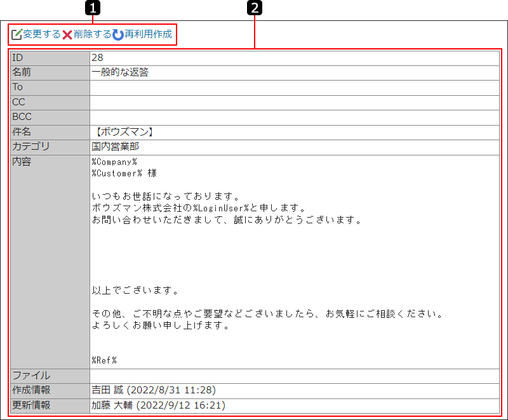
Task: Click the update info 加藤 大輔 (2022/9/12 16:21)
Action: pos(158,405)
